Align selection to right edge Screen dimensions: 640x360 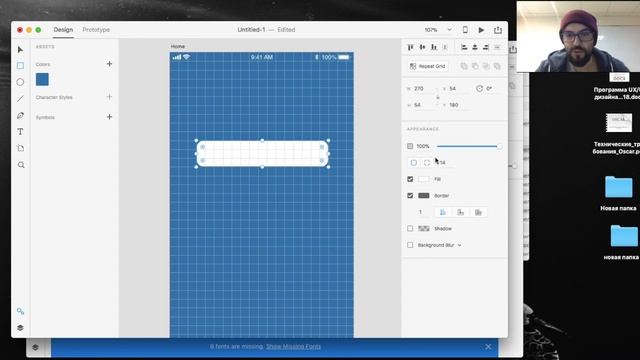486,47
